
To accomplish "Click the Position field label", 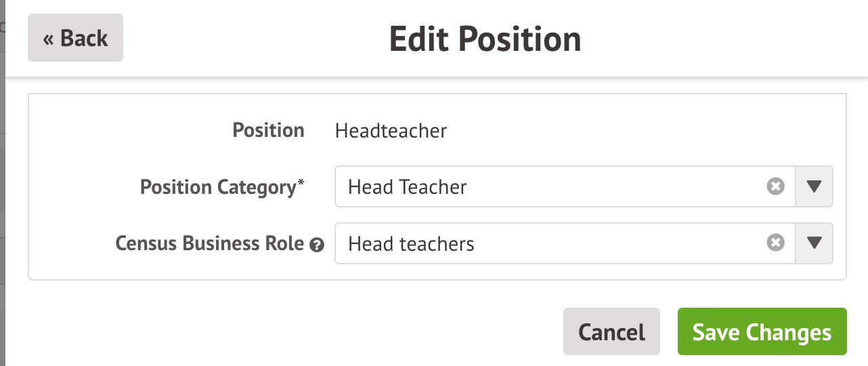I will pos(268,130).
